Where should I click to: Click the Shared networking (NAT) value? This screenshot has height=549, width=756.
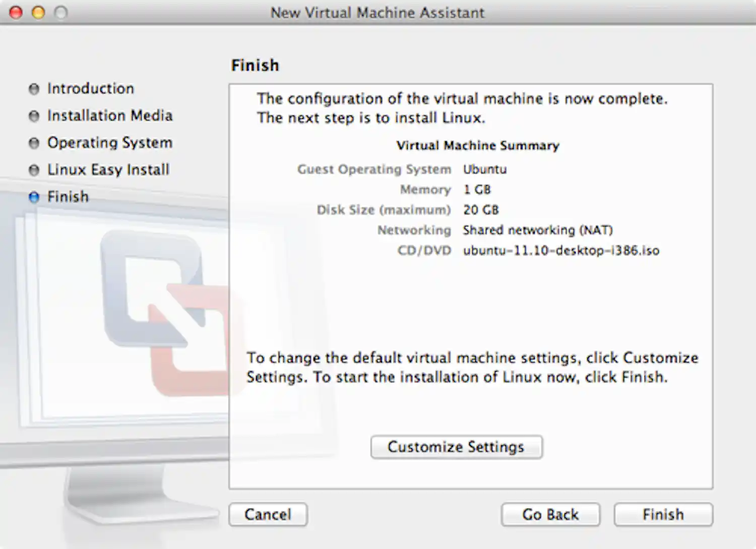coord(537,230)
